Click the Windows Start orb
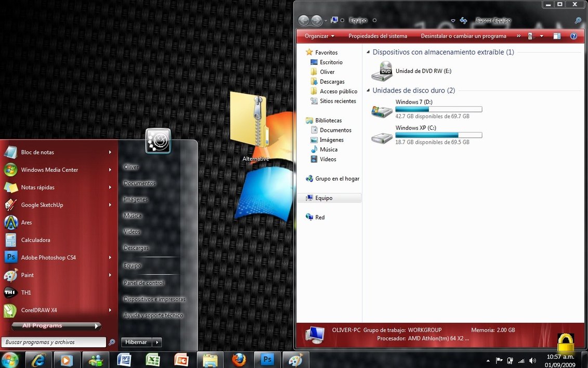The image size is (588, 368). click(x=10, y=360)
